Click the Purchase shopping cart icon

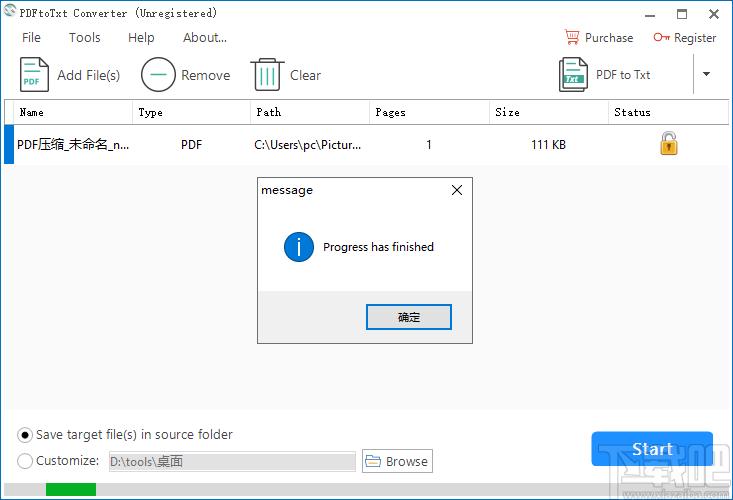coord(572,37)
